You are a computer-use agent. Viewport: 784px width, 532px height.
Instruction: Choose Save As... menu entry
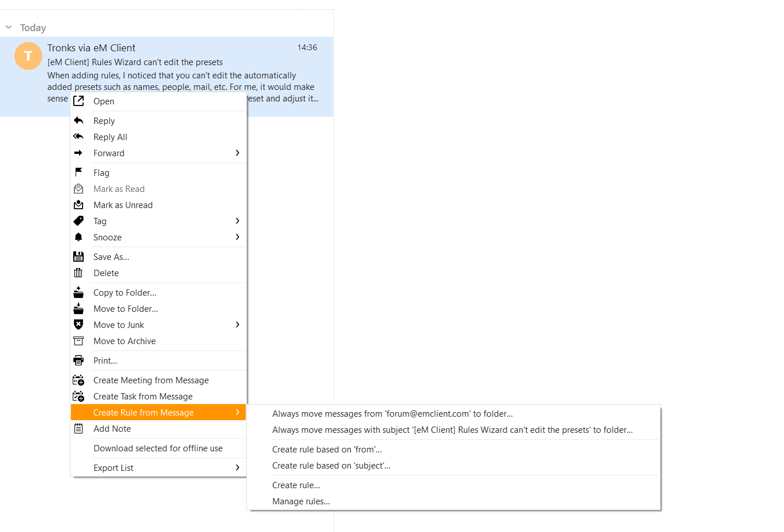tap(158, 257)
